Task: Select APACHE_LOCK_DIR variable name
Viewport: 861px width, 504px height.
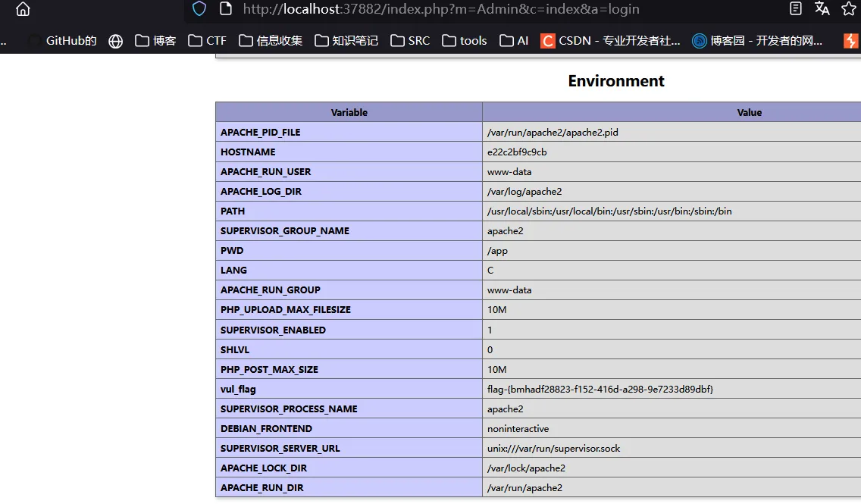Action: pos(264,468)
